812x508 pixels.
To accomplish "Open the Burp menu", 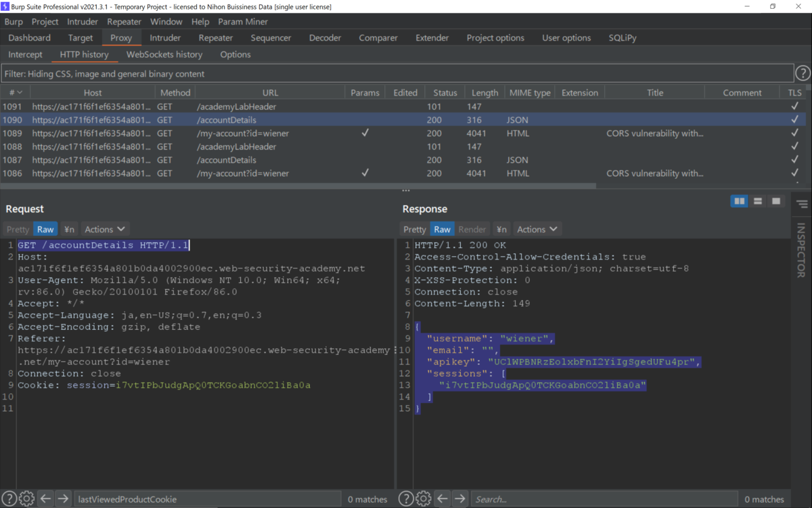I will pos(14,22).
